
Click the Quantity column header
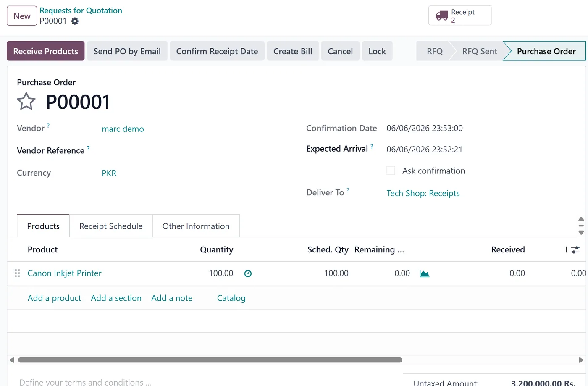click(216, 249)
